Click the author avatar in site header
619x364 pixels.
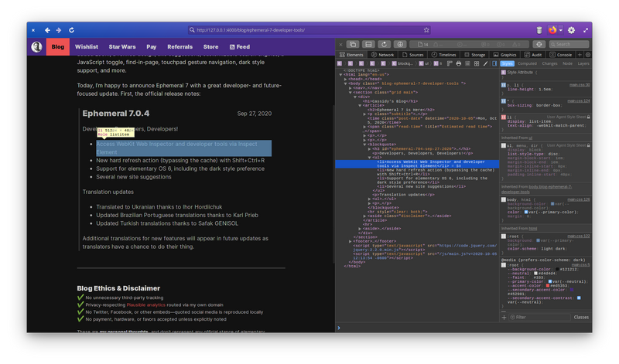(x=36, y=46)
